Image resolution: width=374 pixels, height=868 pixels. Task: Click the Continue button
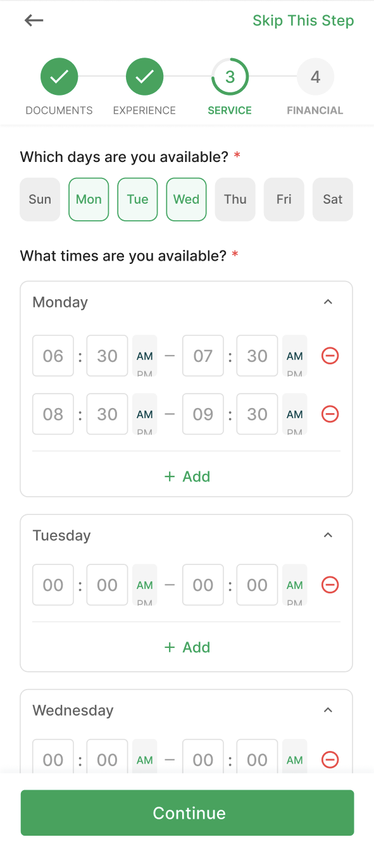coord(187,813)
